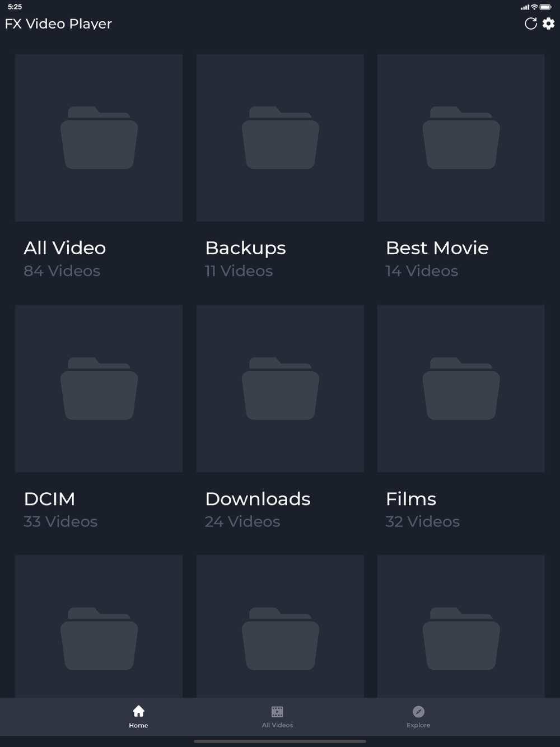The width and height of the screenshot is (560, 747).
Task: Click the "14 Videos" count label
Action: tap(422, 271)
